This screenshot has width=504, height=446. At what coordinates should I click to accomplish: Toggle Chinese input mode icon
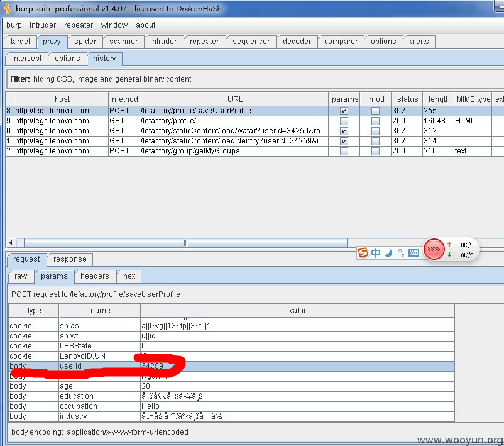(x=375, y=253)
